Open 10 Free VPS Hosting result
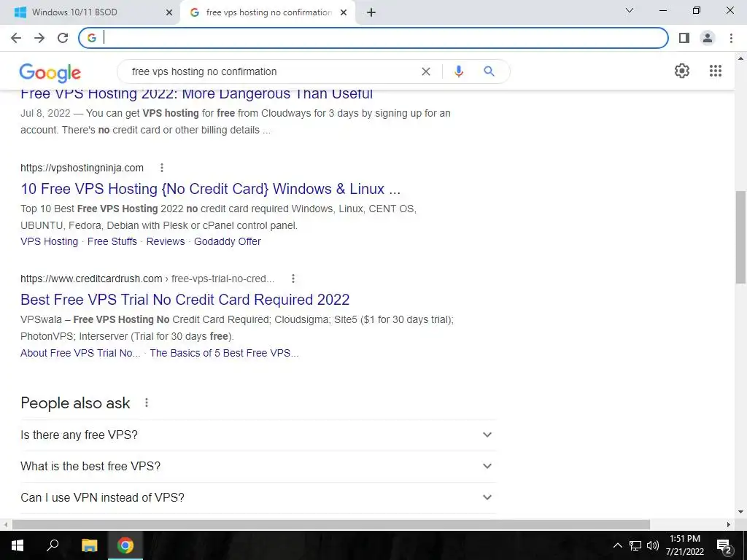 tap(211, 189)
